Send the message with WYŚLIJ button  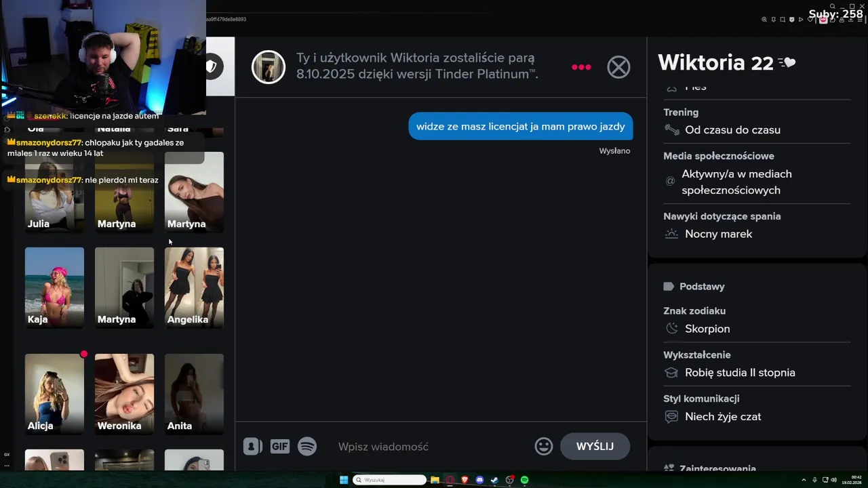[595, 446]
